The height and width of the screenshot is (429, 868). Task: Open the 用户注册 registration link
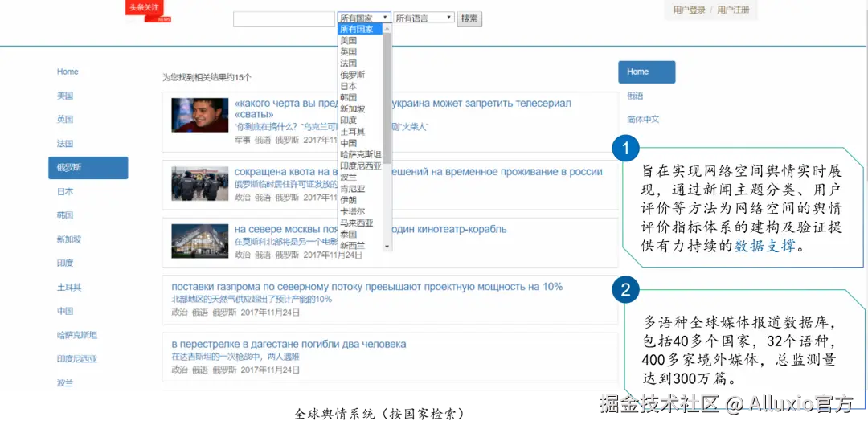[x=733, y=10]
